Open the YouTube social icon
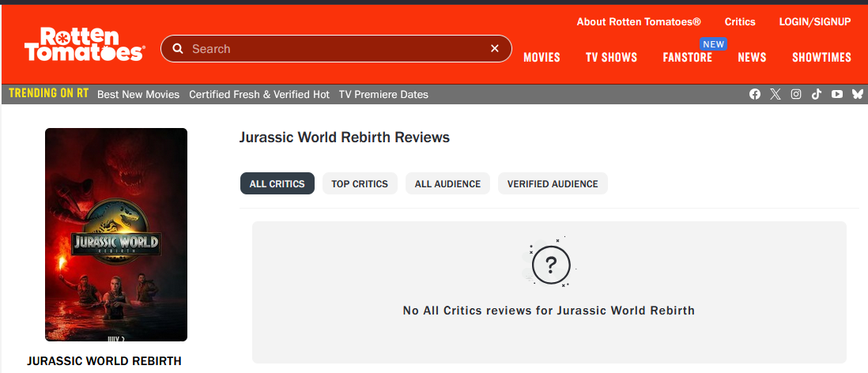Image resolution: width=868 pixels, height=373 pixels. [x=837, y=94]
